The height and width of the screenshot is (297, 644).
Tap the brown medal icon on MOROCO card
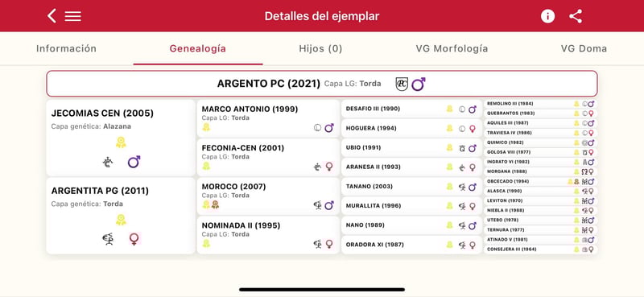215,204
